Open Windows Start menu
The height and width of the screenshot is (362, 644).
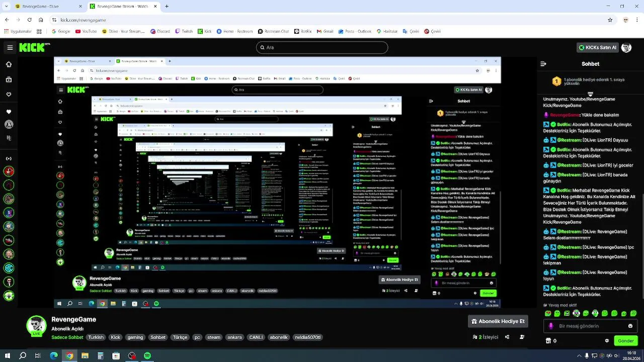coord(7,355)
